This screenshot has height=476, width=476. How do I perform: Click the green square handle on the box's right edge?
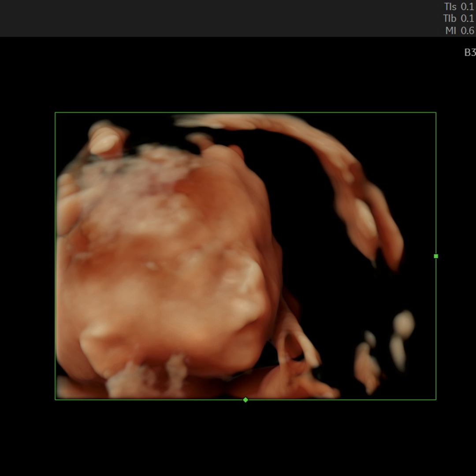pos(436,256)
